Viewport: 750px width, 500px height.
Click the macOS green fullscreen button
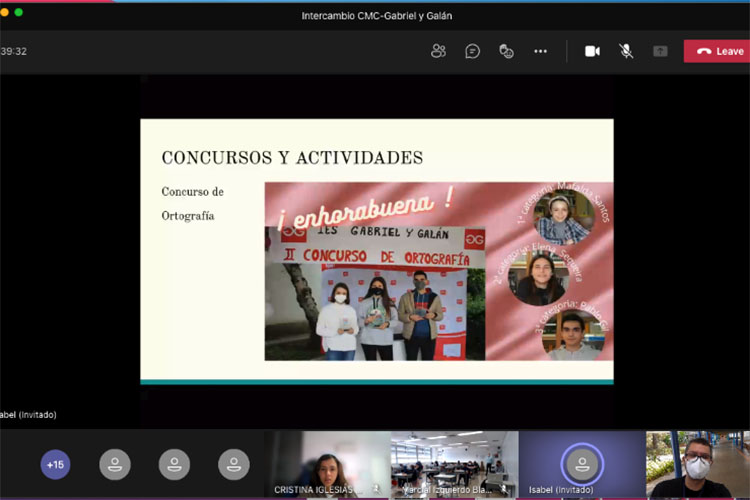[19, 12]
